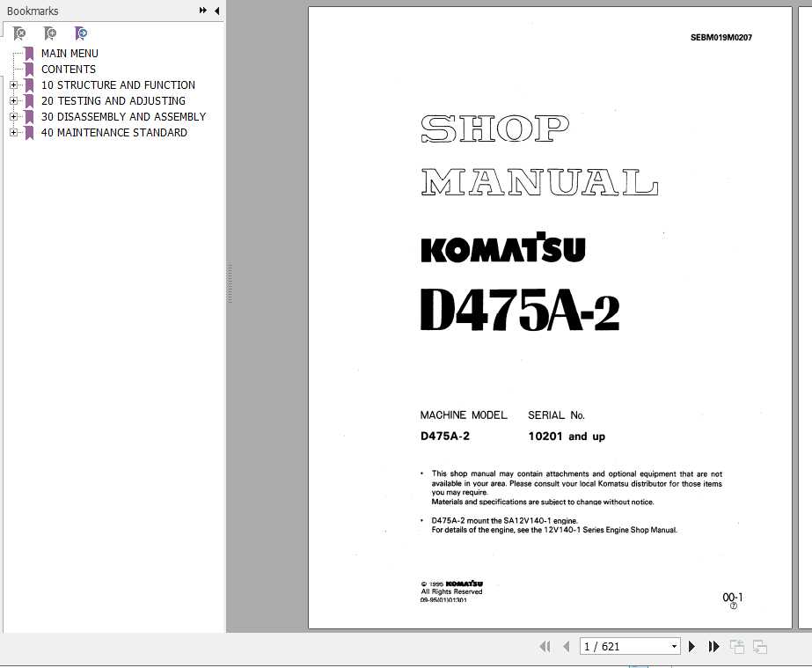Expand 40 MAINTENANCE STANDARD
This screenshot has width=812, height=668.
(12, 132)
